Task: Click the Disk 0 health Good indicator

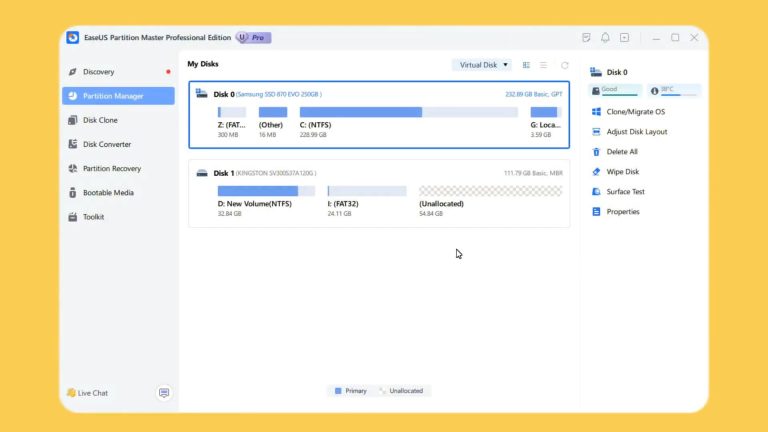Action: 615,91
